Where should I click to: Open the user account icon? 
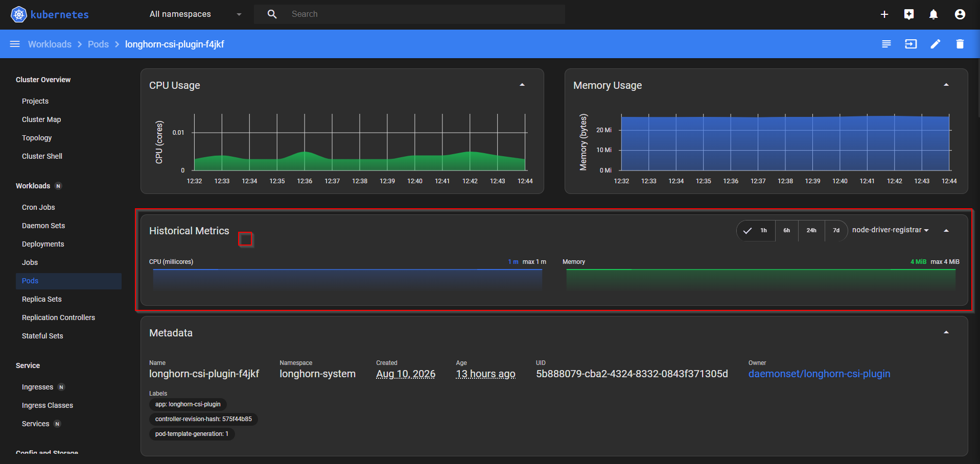pyautogui.click(x=960, y=14)
